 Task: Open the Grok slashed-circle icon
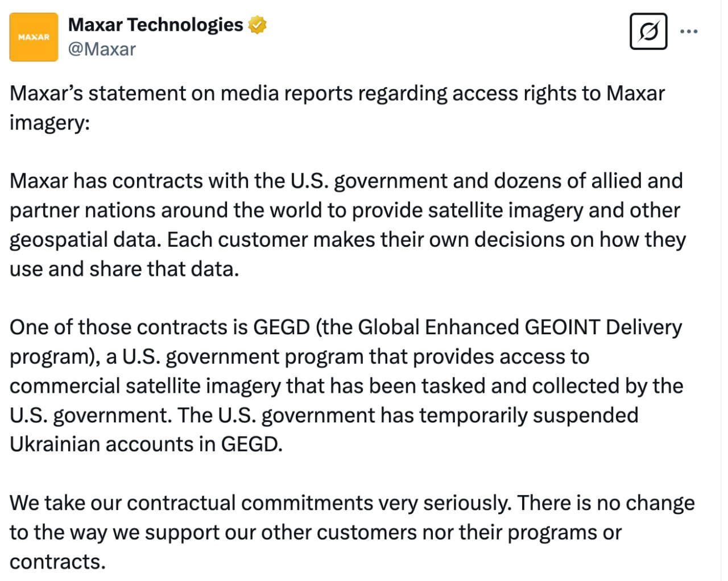point(648,31)
